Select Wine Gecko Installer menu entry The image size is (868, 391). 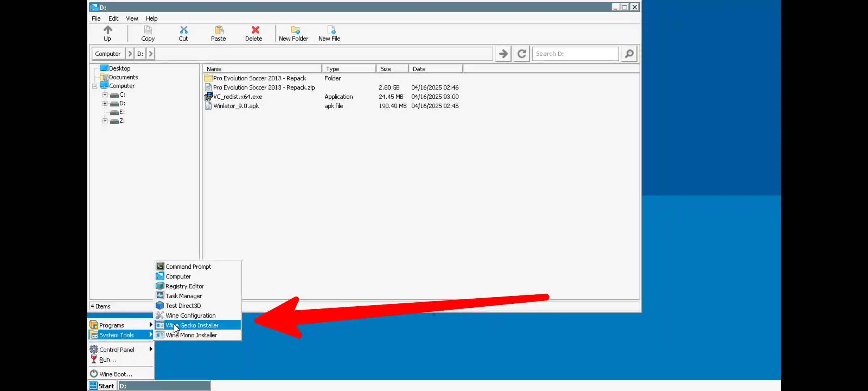pos(192,325)
